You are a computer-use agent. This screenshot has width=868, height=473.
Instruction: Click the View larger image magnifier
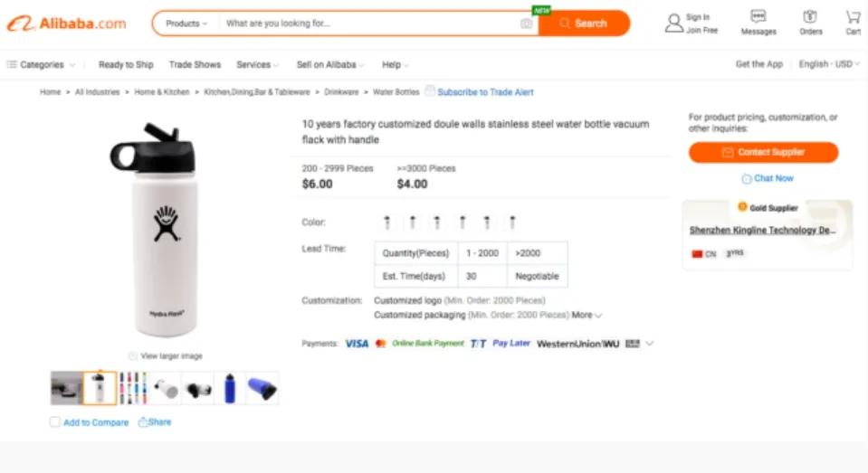point(133,356)
